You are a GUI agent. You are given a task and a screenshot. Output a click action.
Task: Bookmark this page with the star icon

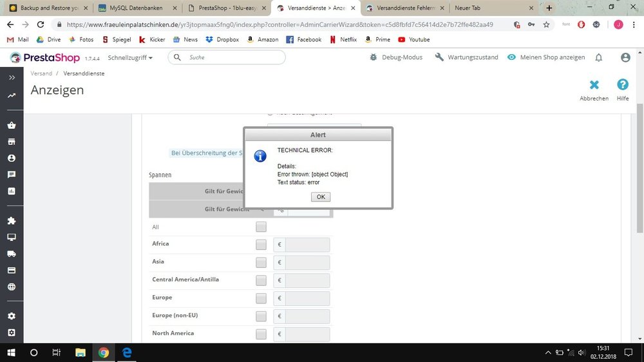pyautogui.click(x=546, y=24)
